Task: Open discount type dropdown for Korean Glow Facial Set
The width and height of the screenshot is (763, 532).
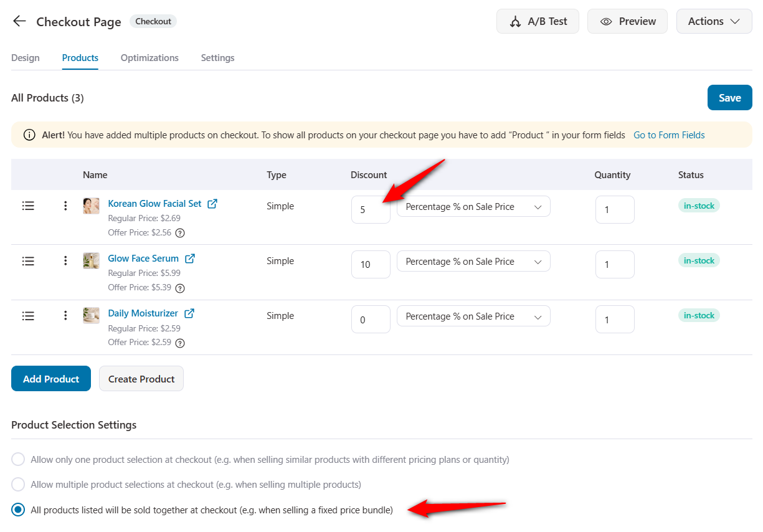Action: 473,206
